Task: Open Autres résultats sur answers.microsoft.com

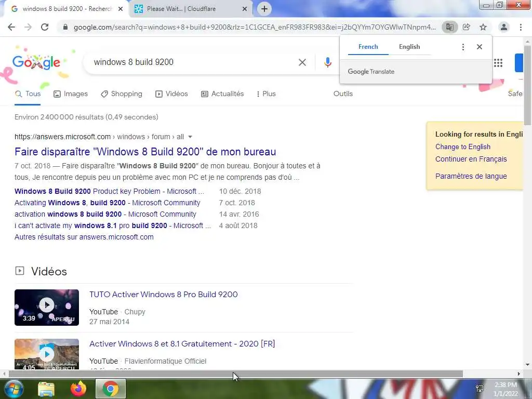Action: click(x=84, y=237)
